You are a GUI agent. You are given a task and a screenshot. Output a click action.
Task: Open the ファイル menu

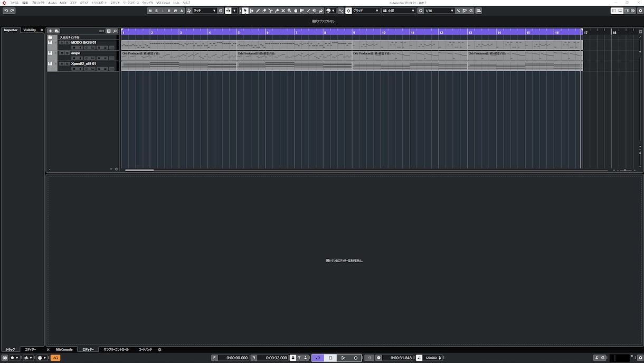click(x=14, y=3)
